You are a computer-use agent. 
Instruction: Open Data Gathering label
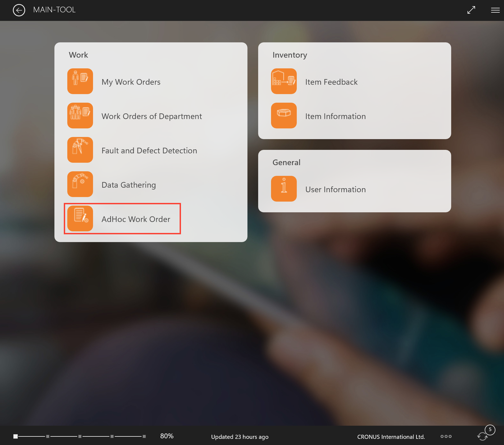(129, 185)
